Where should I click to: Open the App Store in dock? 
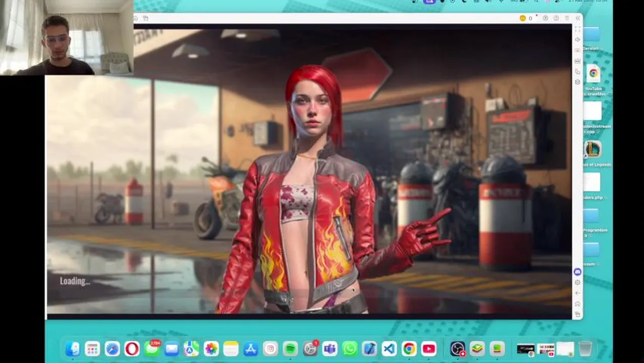click(250, 348)
